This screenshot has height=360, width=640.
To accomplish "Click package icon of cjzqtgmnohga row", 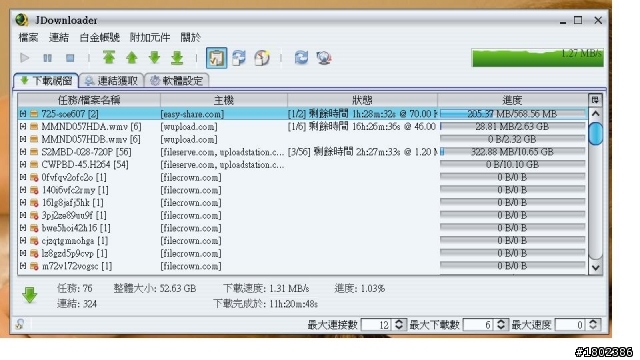I will pos(34,241).
